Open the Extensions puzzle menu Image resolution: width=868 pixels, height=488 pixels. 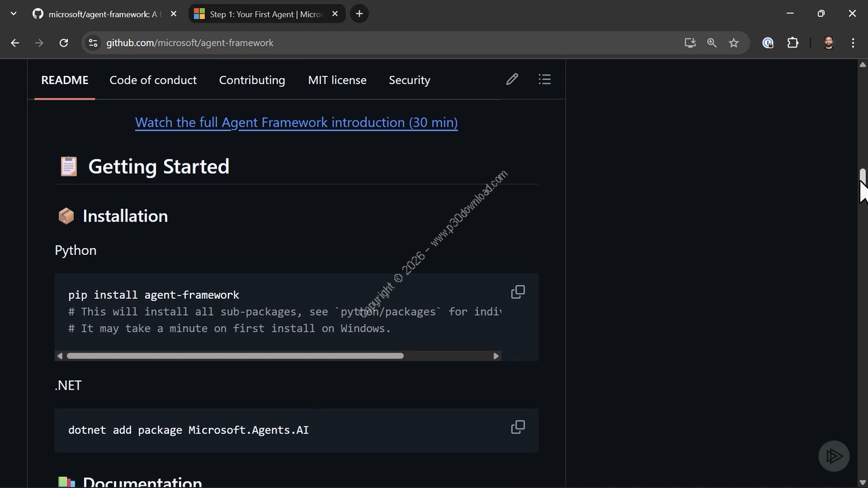[792, 43]
